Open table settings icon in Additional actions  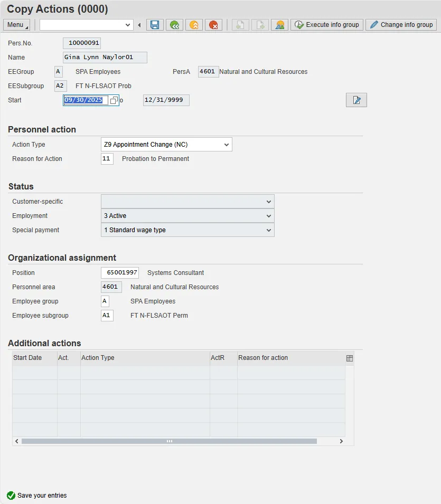pyautogui.click(x=349, y=358)
